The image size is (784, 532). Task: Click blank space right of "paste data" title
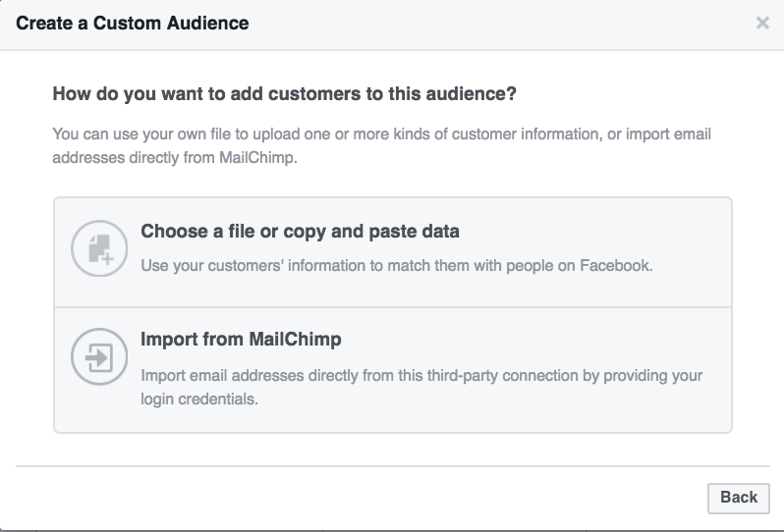pos(590,232)
